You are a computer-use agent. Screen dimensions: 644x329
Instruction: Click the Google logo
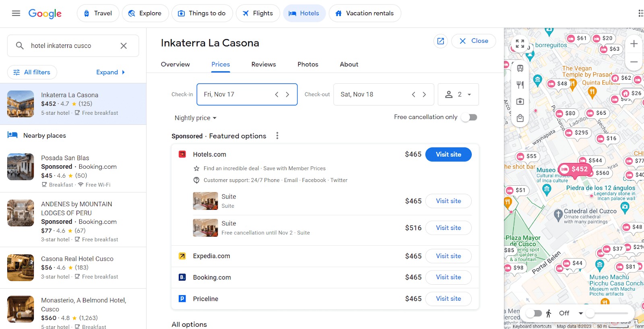[45, 14]
